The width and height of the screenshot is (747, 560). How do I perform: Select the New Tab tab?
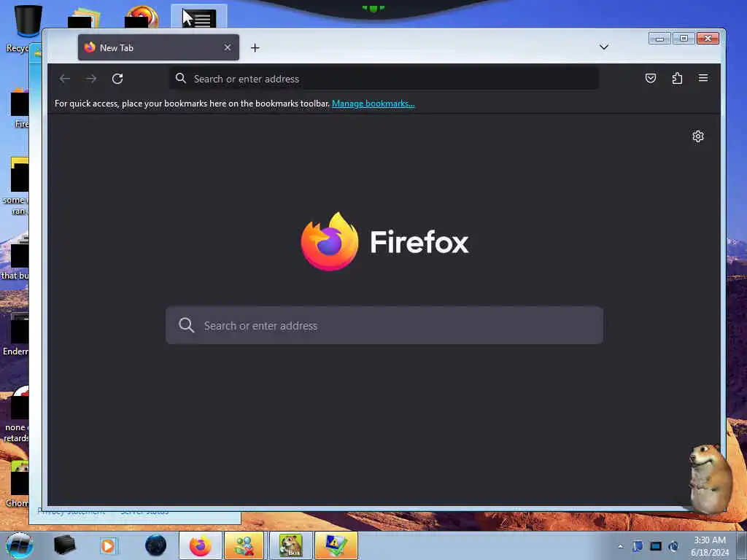(158, 47)
